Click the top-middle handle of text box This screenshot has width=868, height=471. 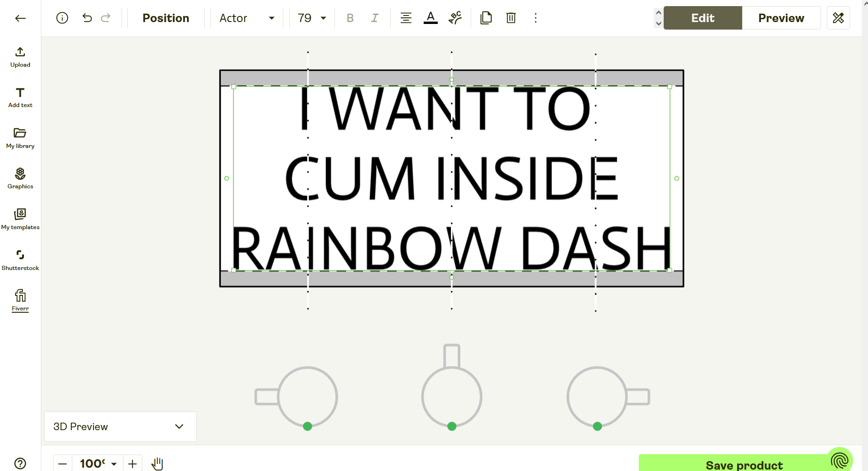point(452,80)
